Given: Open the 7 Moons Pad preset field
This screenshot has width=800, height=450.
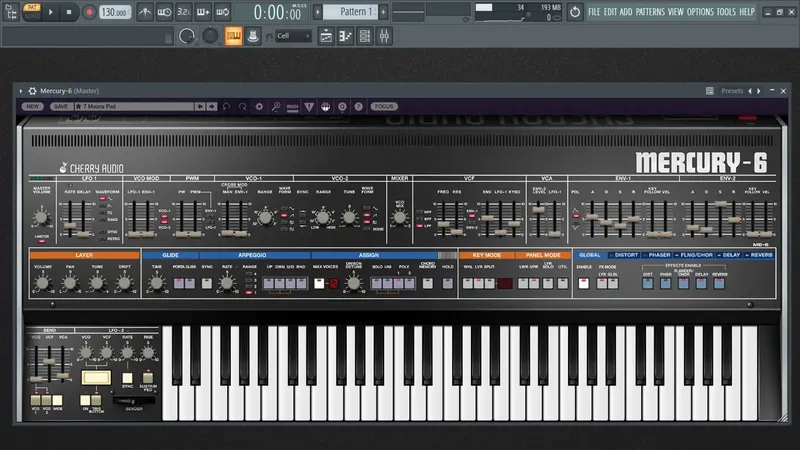Looking at the screenshot, I should point(134,106).
